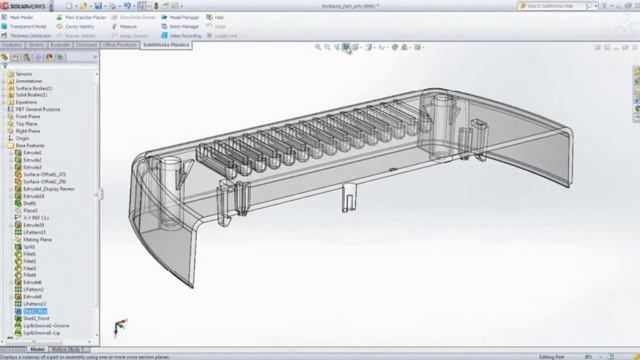The height and width of the screenshot is (360, 640).
Task: Click the Model tab at bottom
Action: (x=37, y=349)
